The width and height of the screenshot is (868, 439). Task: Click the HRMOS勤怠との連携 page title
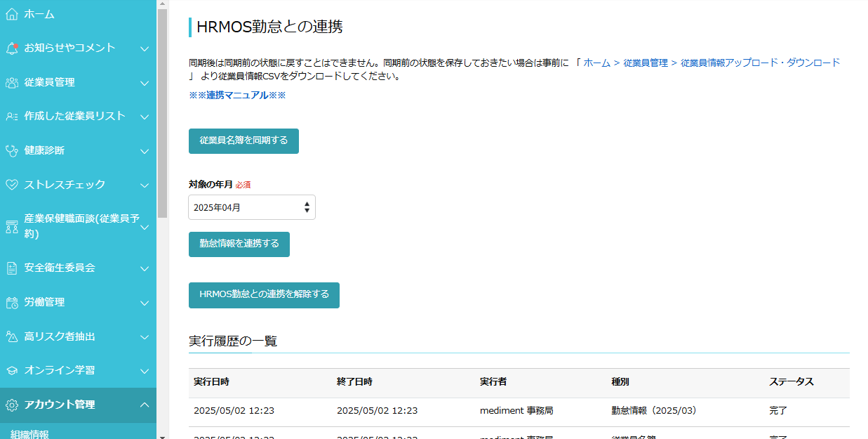[x=269, y=27]
